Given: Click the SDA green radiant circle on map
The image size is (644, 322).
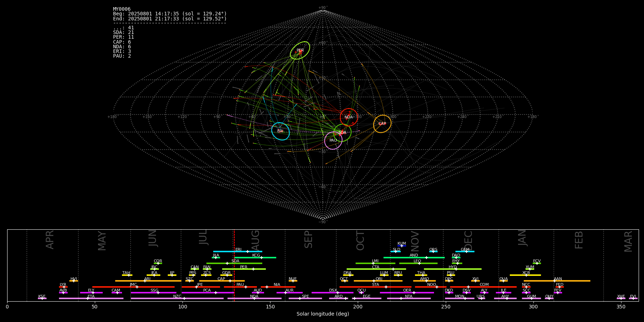Looking at the screenshot, I should (x=342, y=133).
